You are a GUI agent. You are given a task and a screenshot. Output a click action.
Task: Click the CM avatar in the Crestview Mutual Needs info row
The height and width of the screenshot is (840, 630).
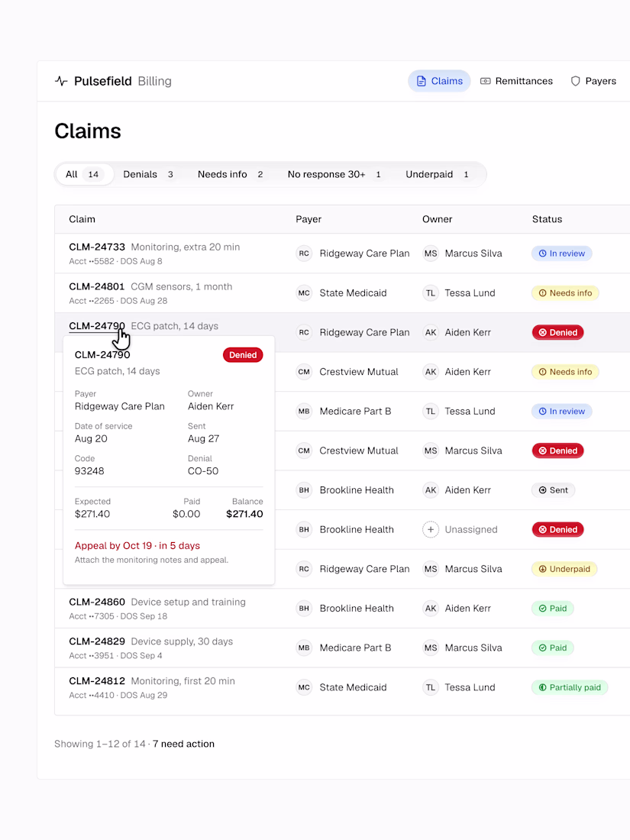[304, 372]
